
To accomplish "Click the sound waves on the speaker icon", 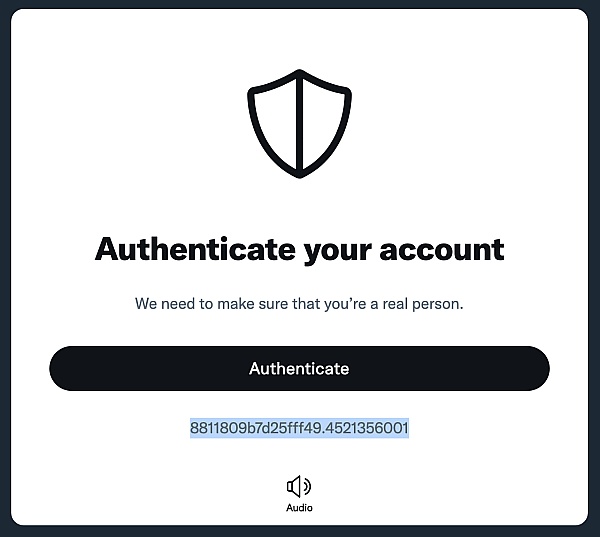I will pos(307,486).
